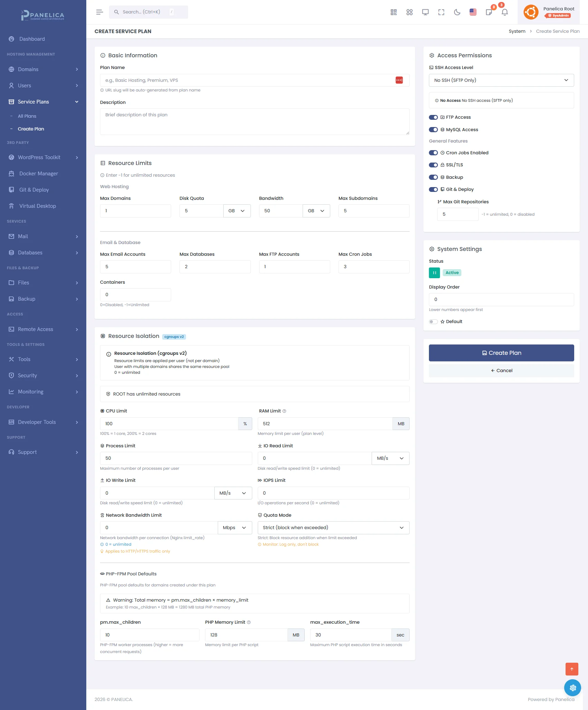Enable the Default plan toggle
This screenshot has height=710, width=588.
433,322
